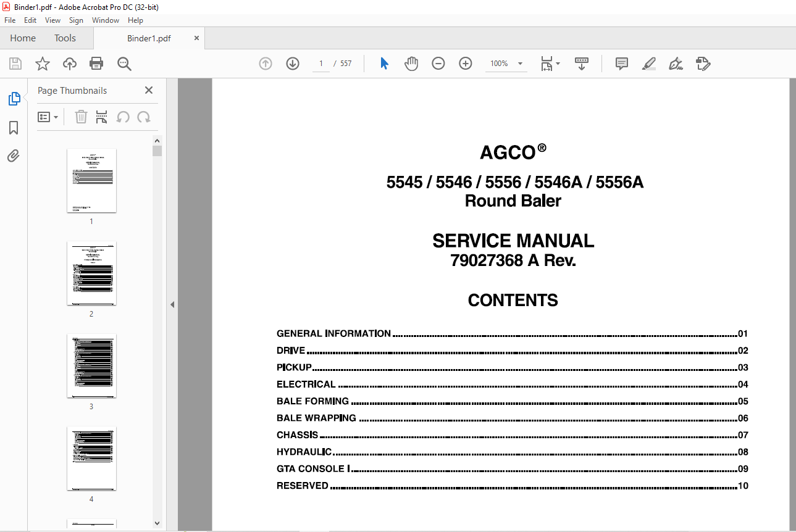Open the Sign menu
796x532 pixels.
click(76, 20)
